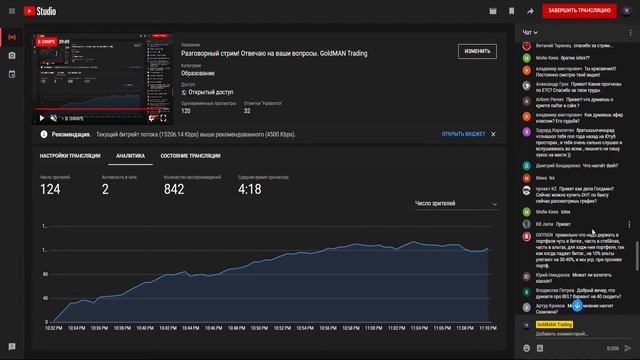This screenshot has width=640, height=360.
Task: Jump to newest chat with blue down arrow
Action: pyautogui.click(x=577, y=305)
